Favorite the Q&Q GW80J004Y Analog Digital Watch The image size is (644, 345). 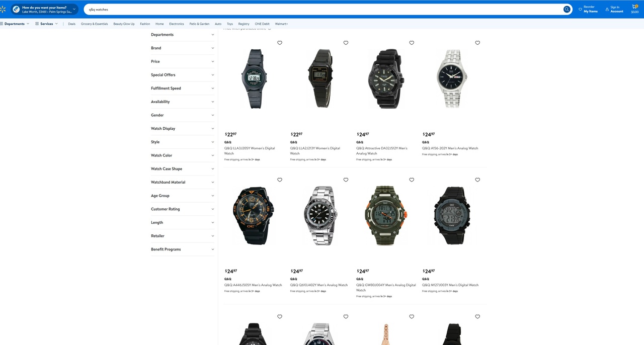tap(412, 180)
